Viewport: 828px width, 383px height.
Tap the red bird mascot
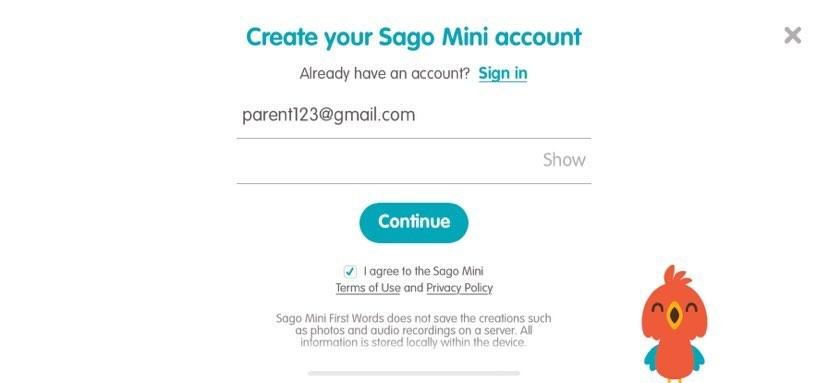[674, 324]
